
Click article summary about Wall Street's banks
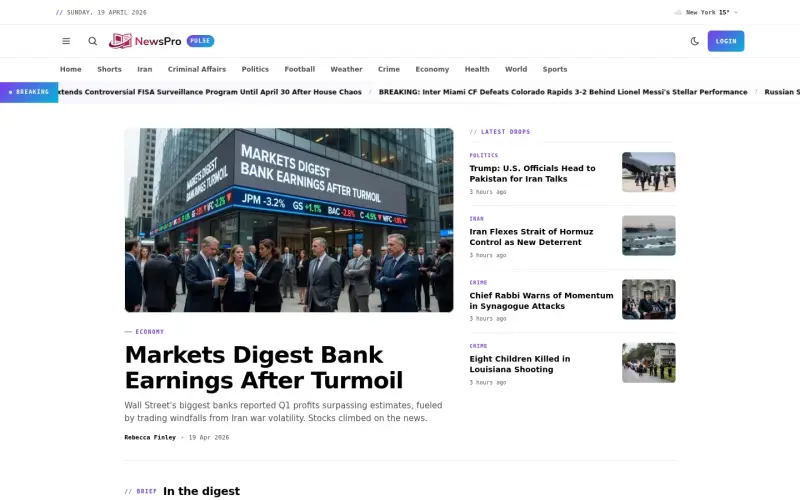click(x=283, y=412)
